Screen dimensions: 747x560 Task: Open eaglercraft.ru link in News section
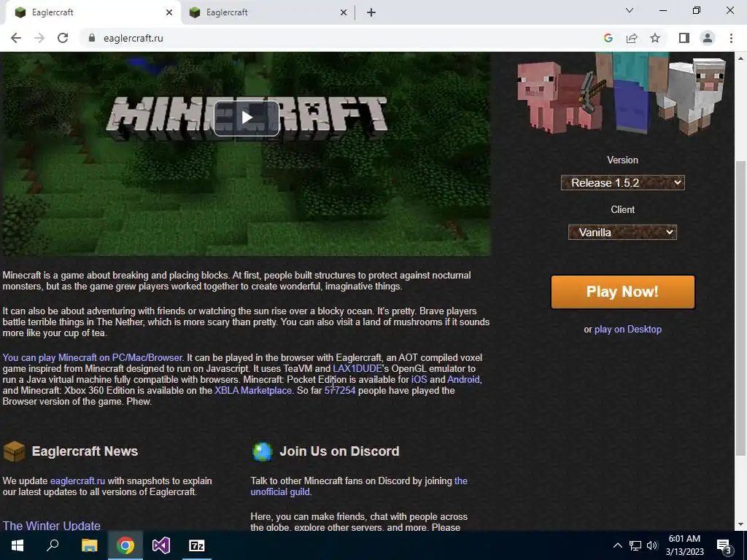pos(77,481)
